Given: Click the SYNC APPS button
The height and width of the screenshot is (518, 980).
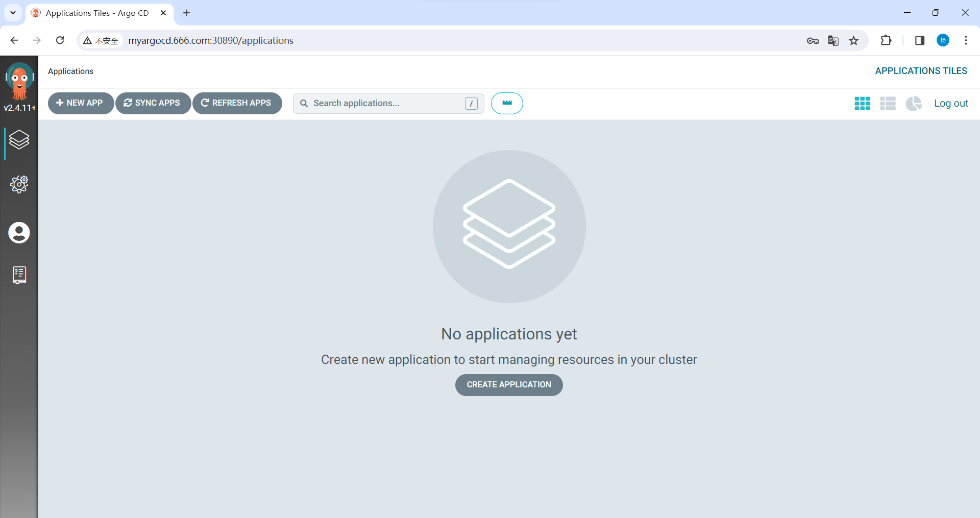Looking at the screenshot, I should 153,103.
